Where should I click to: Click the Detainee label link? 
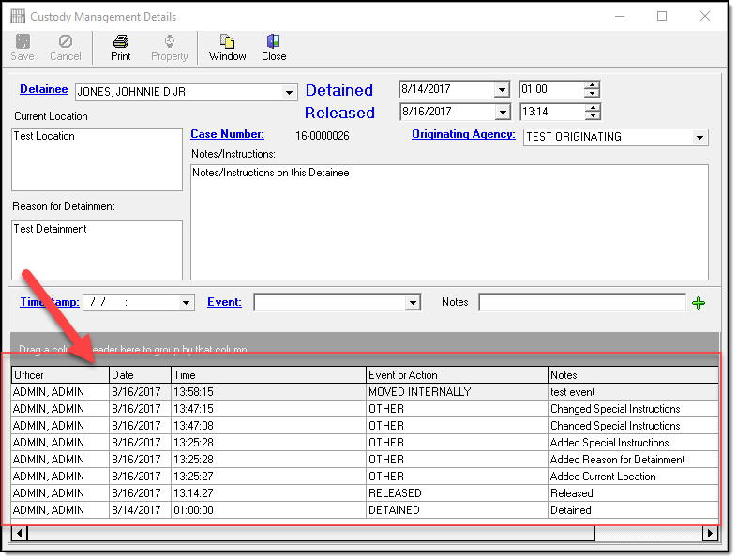coord(43,90)
